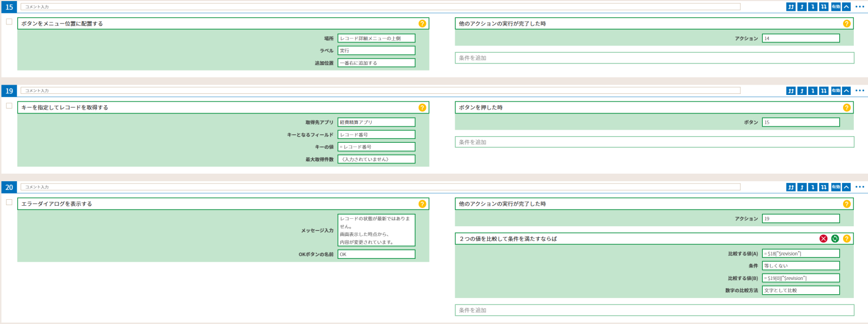Click green swap icon on comparison condition
868x324 pixels.
[x=835, y=239]
